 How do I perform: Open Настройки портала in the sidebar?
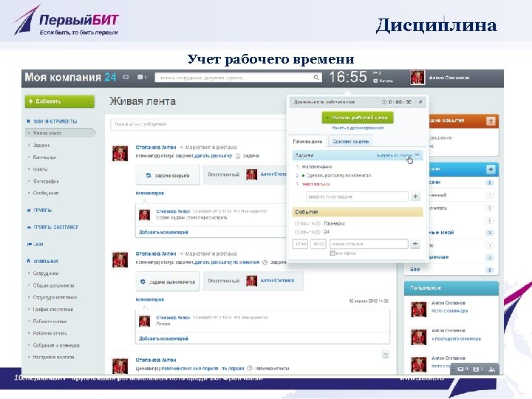(53, 357)
